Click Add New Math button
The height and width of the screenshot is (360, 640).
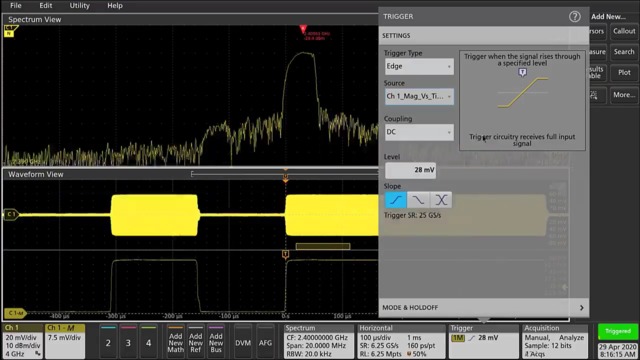coord(176,342)
